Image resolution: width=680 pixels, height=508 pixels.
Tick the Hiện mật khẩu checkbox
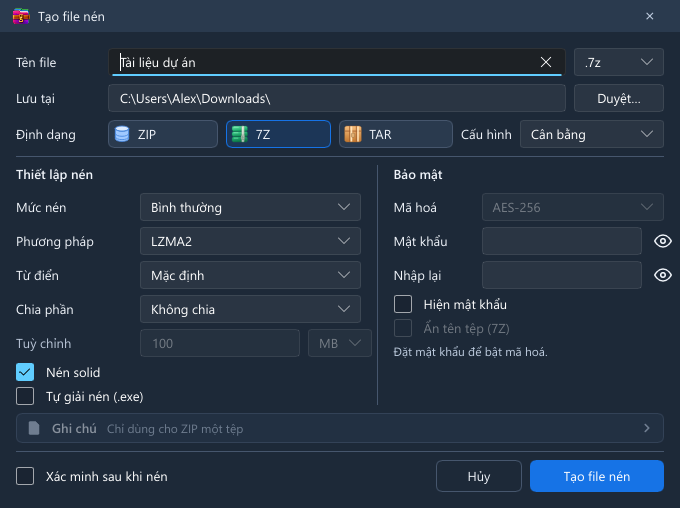[x=403, y=304]
